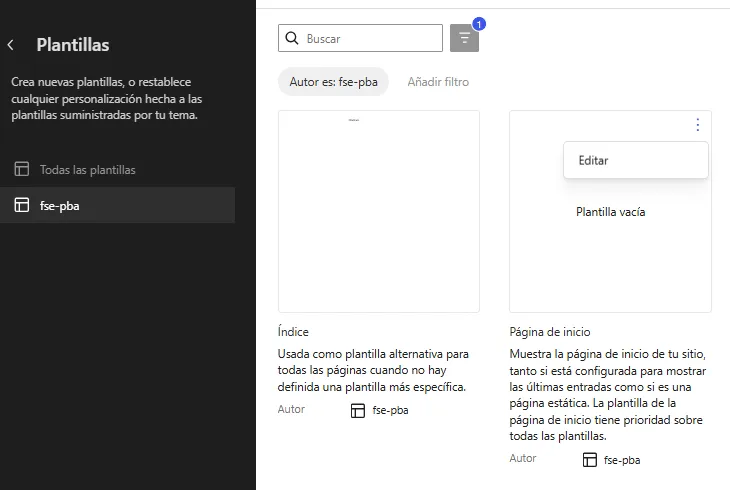The image size is (730, 490).
Task: Focus the Buscar search field
Action: point(360,38)
